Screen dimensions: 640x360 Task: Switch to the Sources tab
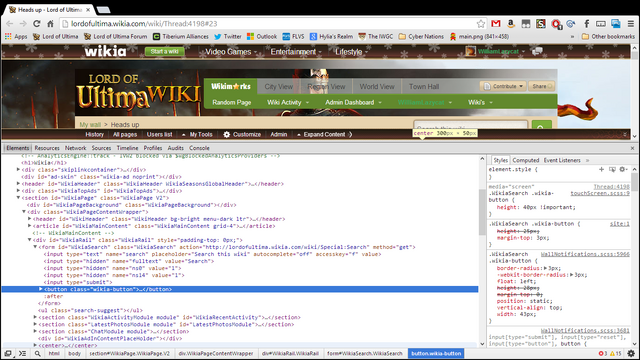101,148
